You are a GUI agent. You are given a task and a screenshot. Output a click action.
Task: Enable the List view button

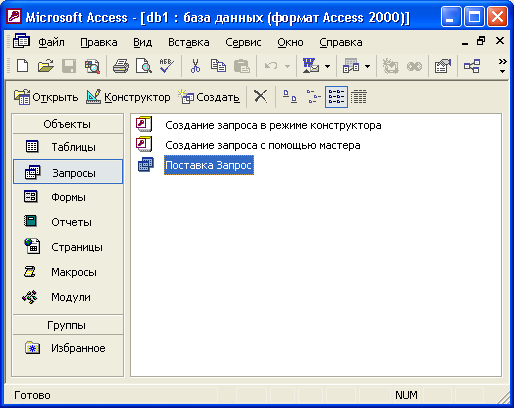tap(336, 97)
